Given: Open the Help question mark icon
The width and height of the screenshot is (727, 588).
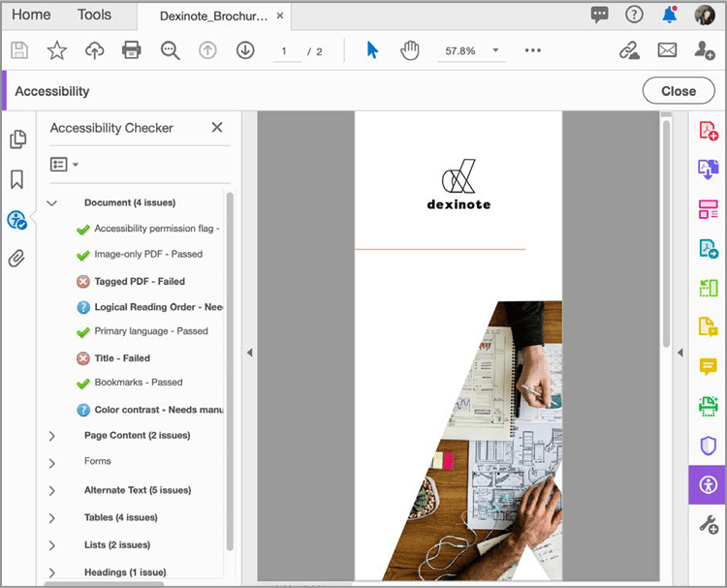Looking at the screenshot, I should [x=634, y=15].
